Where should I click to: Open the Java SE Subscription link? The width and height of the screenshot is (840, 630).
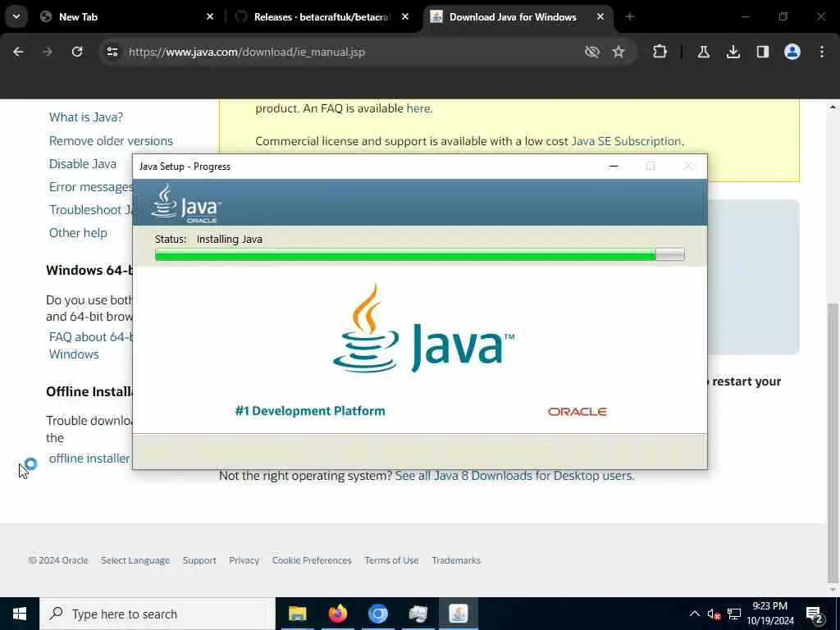[x=626, y=141]
